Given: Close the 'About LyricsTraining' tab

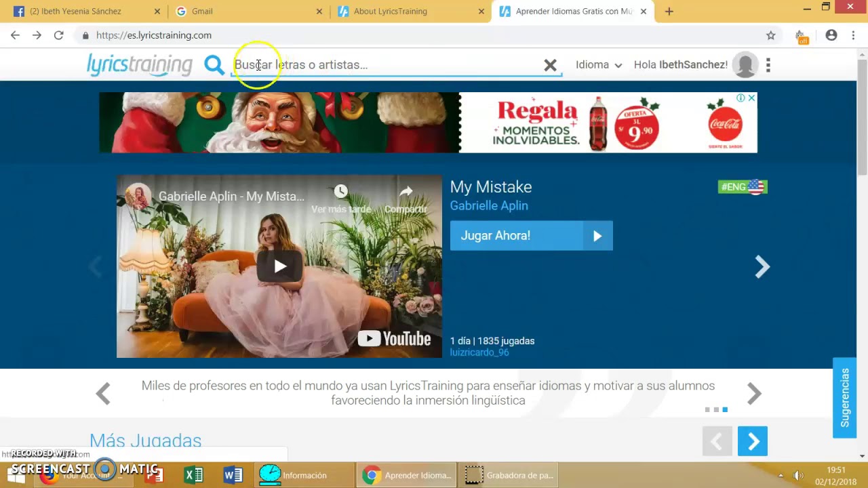Looking at the screenshot, I should pos(481,12).
